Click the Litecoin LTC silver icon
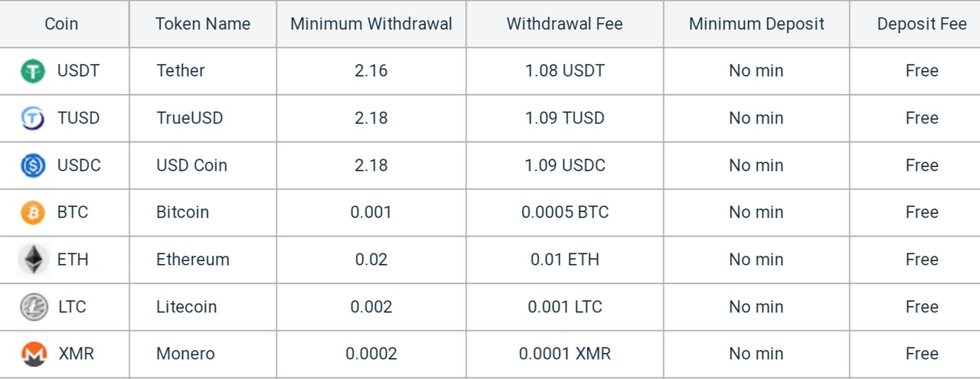The height and width of the screenshot is (379, 980). pyautogui.click(x=34, y=307)
